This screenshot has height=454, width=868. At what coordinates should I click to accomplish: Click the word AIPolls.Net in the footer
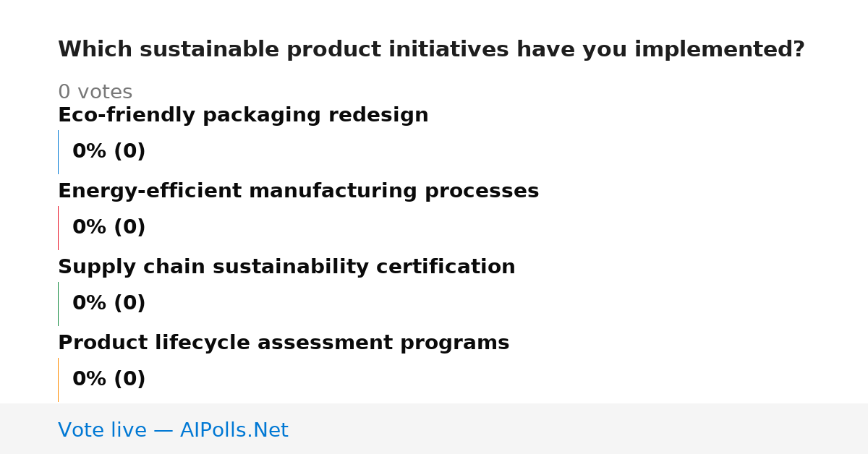234,430
